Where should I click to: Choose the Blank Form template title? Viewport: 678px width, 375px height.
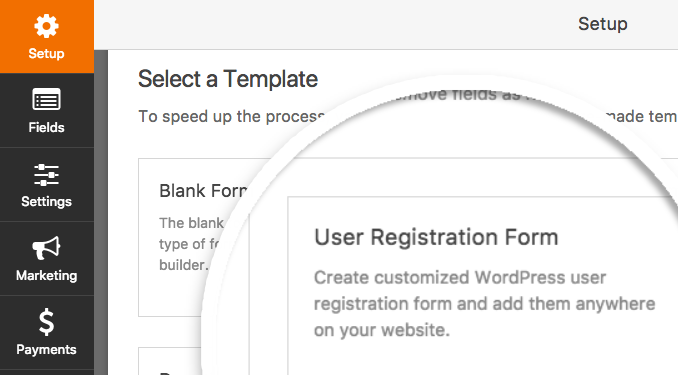pyautogui.click(x=203, y=191)
